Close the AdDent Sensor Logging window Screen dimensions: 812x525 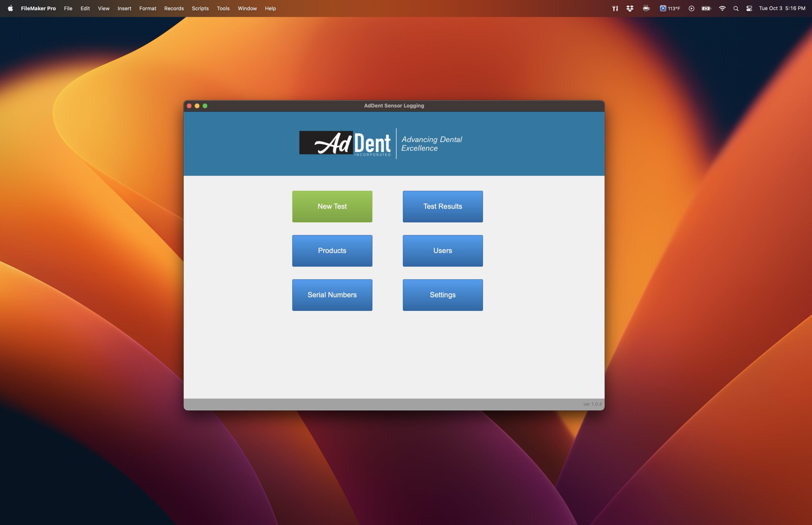pyautogui.click(x=189, y=106)
